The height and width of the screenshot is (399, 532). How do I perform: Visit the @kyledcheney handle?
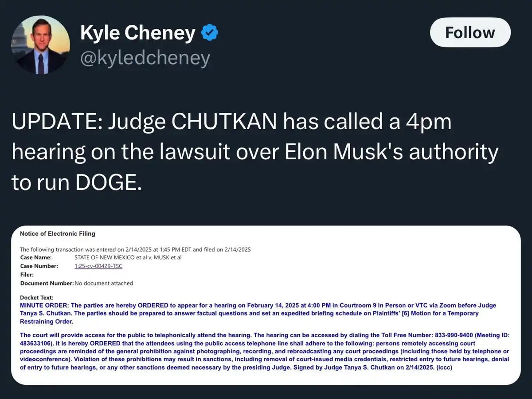(145, 58)
